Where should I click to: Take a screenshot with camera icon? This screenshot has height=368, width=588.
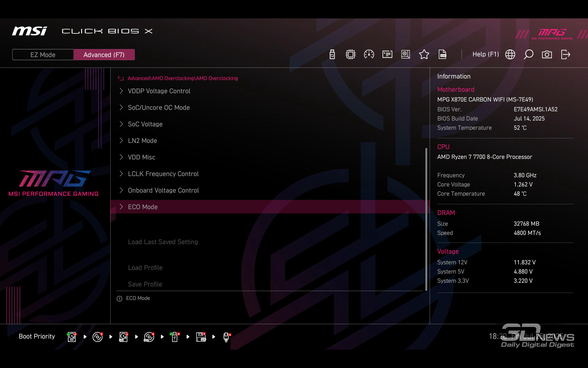point(547,55)
